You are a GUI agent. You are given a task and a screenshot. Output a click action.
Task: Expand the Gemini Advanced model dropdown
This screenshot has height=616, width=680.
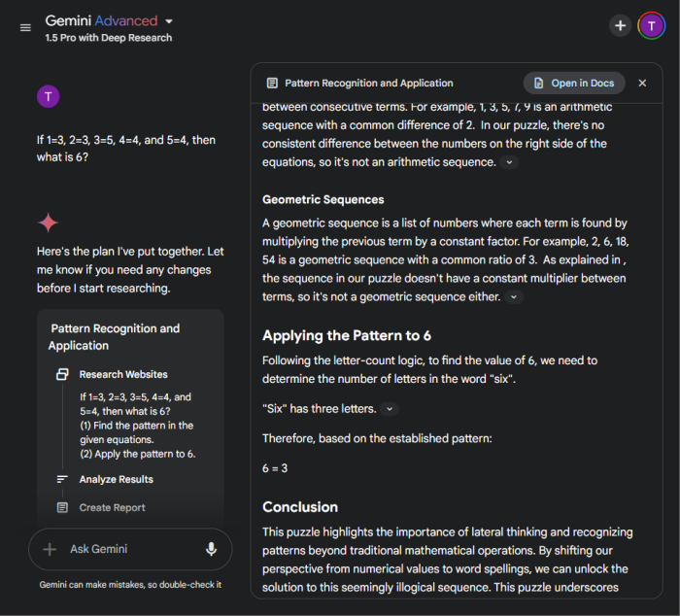tap(169, 20)
